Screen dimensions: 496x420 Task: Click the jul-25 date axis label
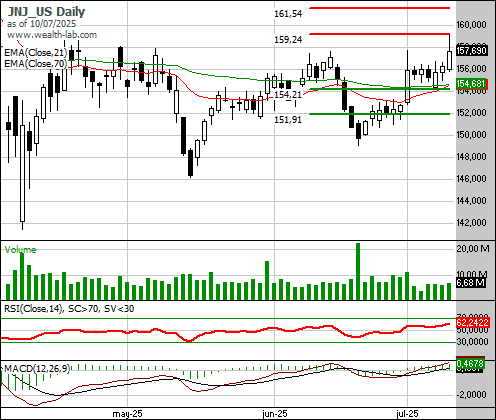click(407, 414)
